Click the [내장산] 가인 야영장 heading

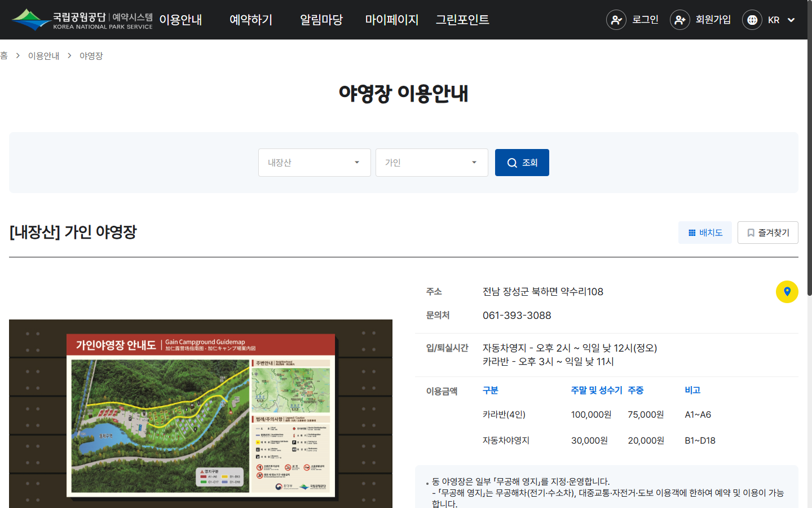(x=73, y=232)
